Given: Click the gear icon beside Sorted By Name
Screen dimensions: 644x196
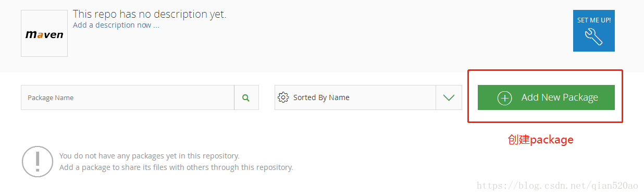Looking at the screenshot, I should 283,97.
